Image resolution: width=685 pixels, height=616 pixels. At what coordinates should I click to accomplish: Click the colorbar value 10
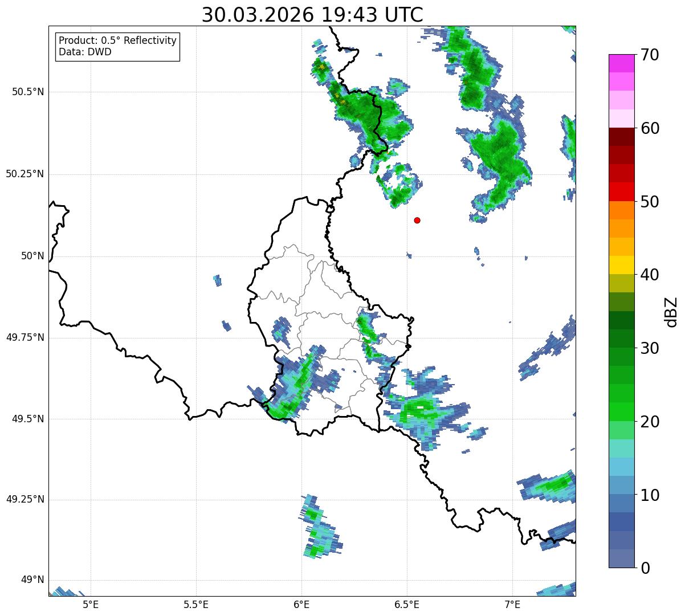point(650,495)
